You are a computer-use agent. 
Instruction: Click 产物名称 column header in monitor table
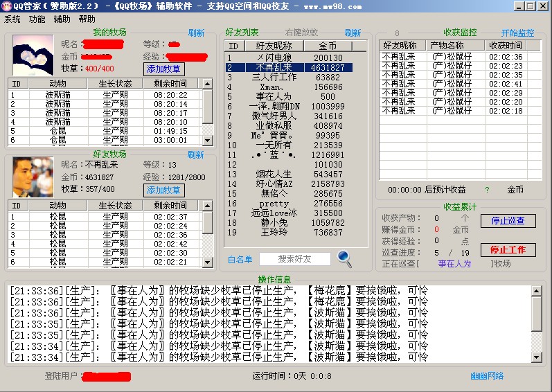pos(456,45)
